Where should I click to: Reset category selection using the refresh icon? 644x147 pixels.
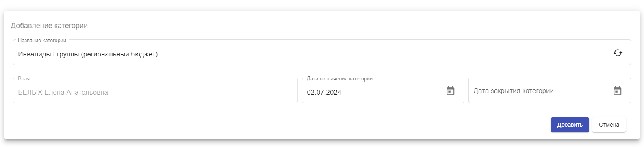pos(618,53)
